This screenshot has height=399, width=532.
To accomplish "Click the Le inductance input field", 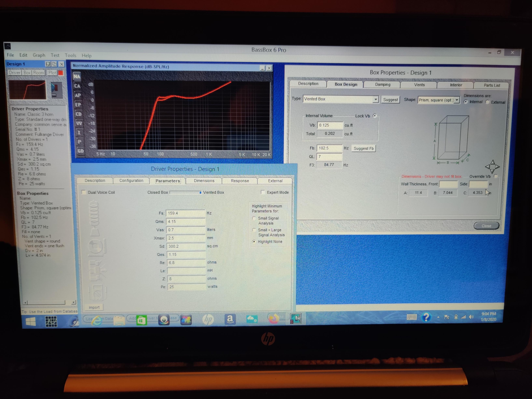I will 186,271.
